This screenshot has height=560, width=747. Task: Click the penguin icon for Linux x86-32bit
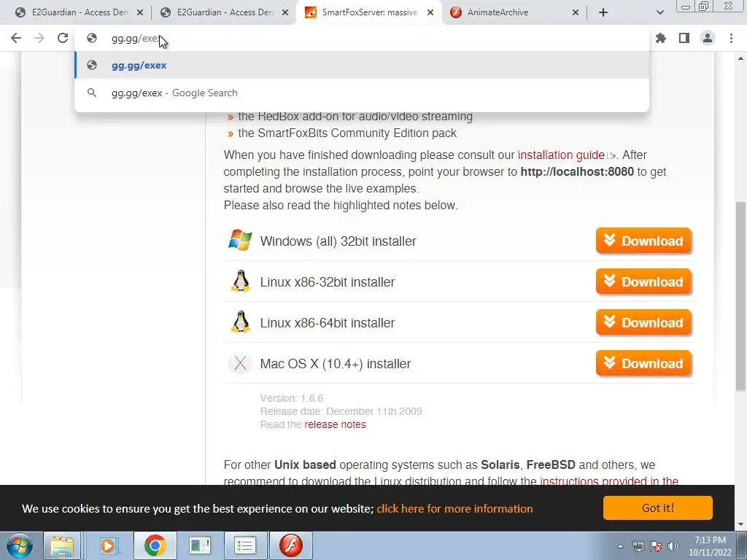pos(241,281)
